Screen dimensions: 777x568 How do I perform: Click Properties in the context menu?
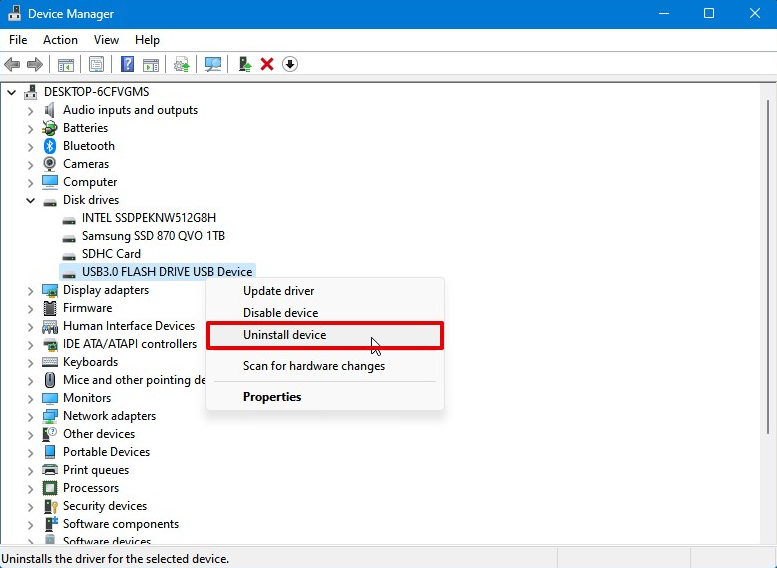272,397
